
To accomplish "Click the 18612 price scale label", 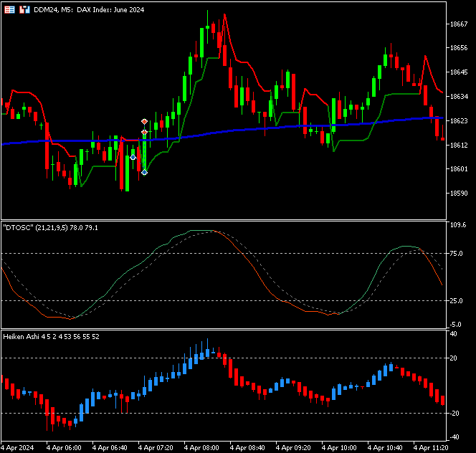I will (x=459, y=145).
